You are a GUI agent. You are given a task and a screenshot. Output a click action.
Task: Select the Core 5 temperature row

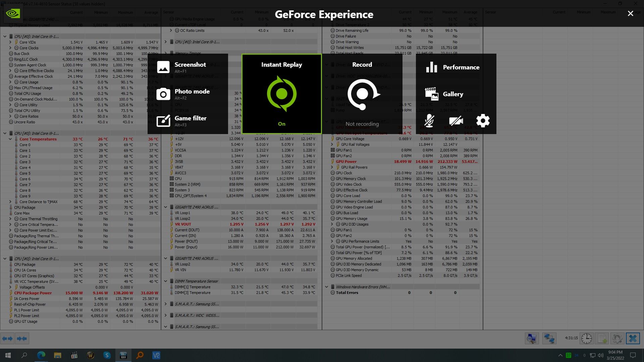point(80,173)
